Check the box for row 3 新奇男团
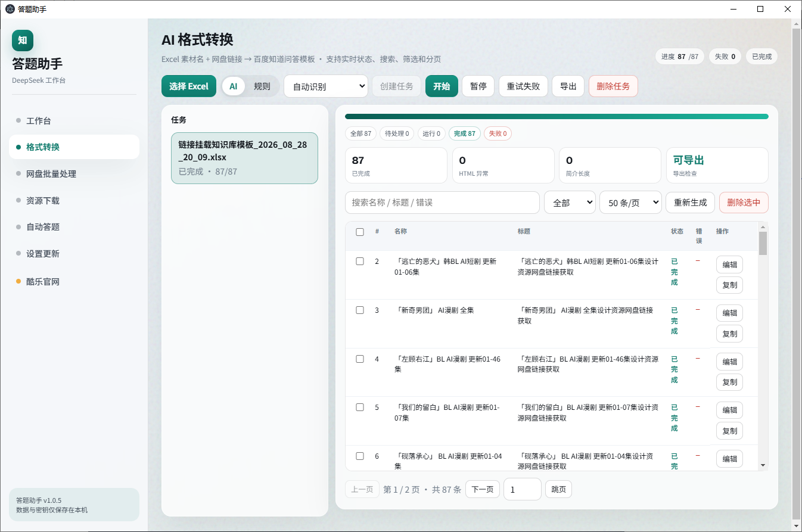This screenshot has height=532, width=802. [360, 310]
